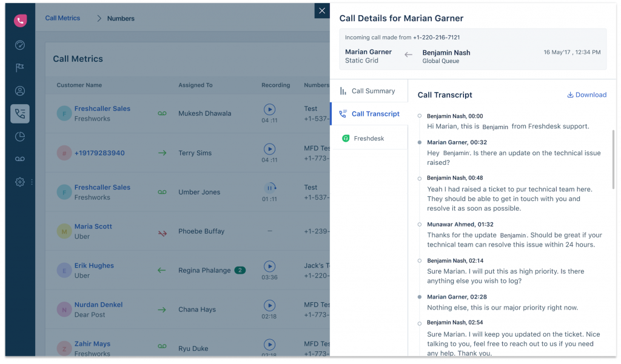Select the Contacts icon in the left sidebar
This screenshot has width=621, height=364.
[20, 90]
